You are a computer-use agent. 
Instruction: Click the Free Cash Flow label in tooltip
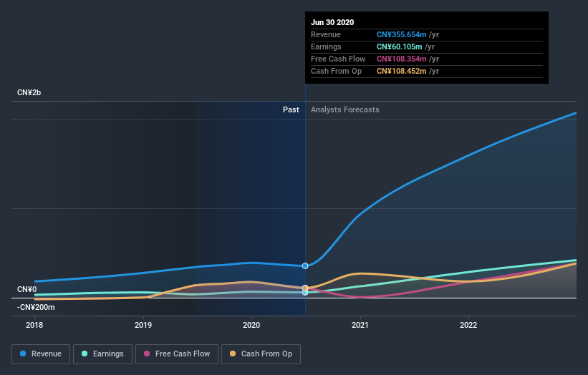coord(338,59)
